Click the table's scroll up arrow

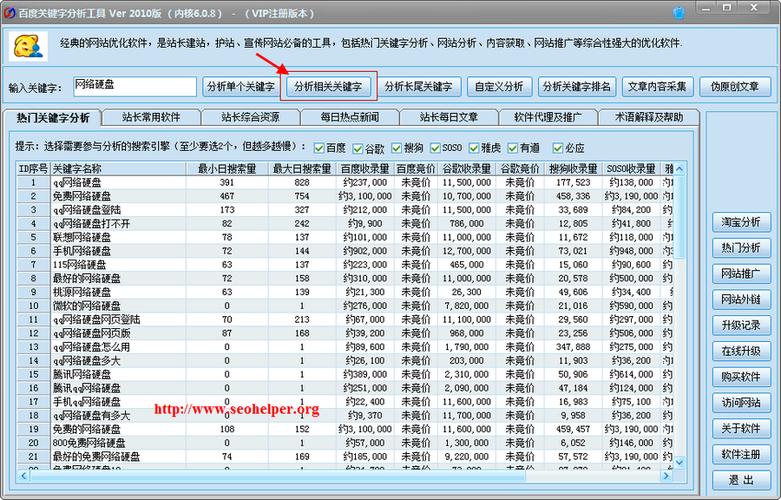(x=679, y=169)
